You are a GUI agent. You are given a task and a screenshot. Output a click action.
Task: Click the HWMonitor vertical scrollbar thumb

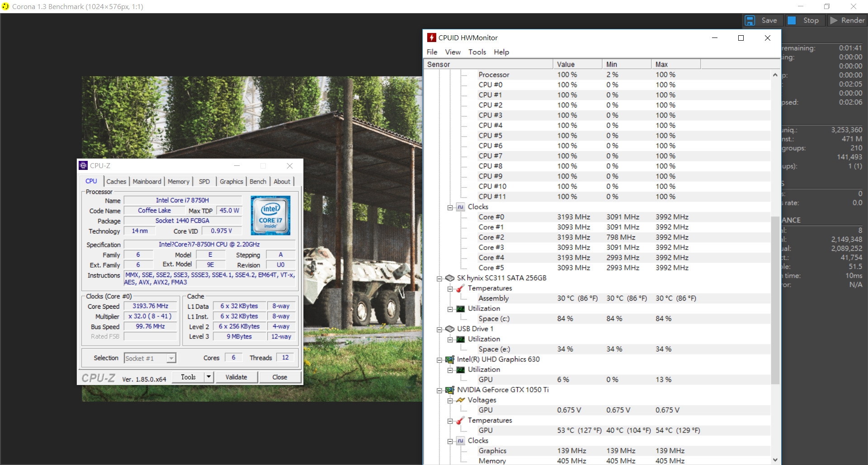775,300
